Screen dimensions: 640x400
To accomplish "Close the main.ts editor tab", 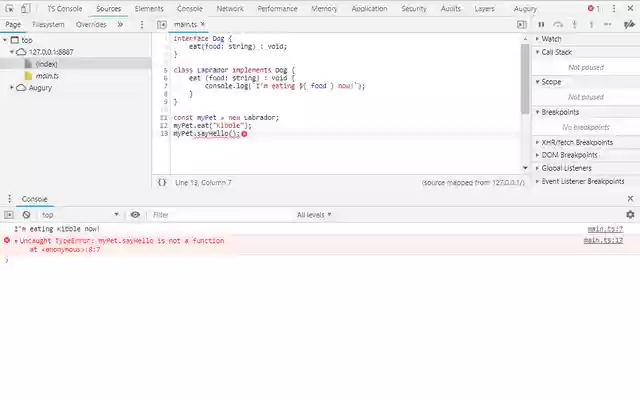I will [202, 24].
